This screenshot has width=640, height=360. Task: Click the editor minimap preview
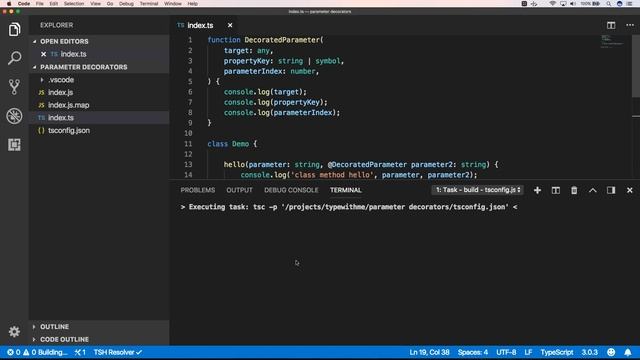pyautogui.click(x=612, y=42)
